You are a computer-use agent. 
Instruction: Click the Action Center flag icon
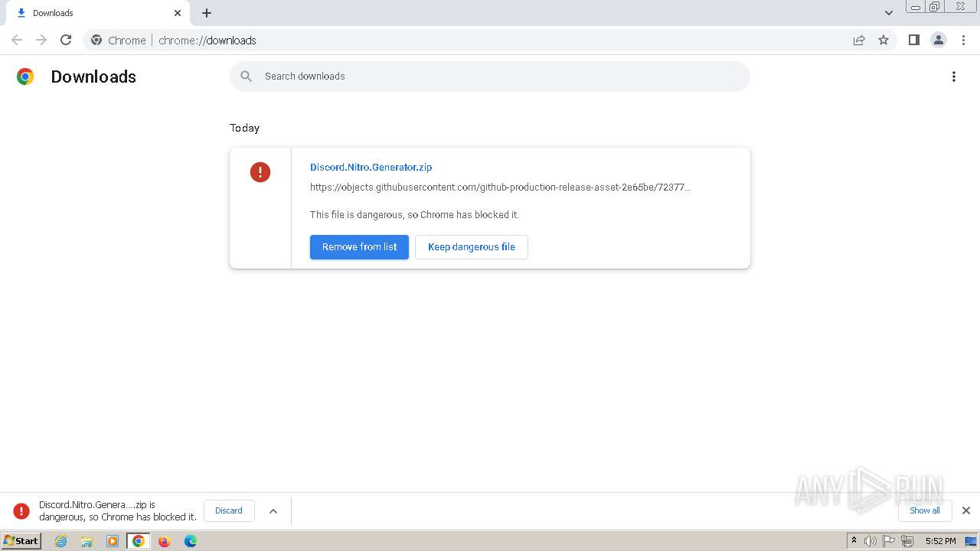click(889, 541)
